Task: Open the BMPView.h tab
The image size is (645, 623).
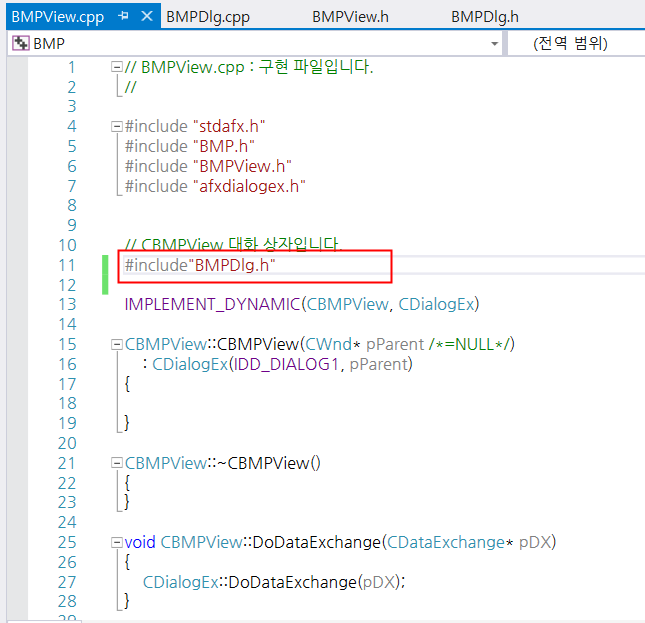Action: click(350, 17)
